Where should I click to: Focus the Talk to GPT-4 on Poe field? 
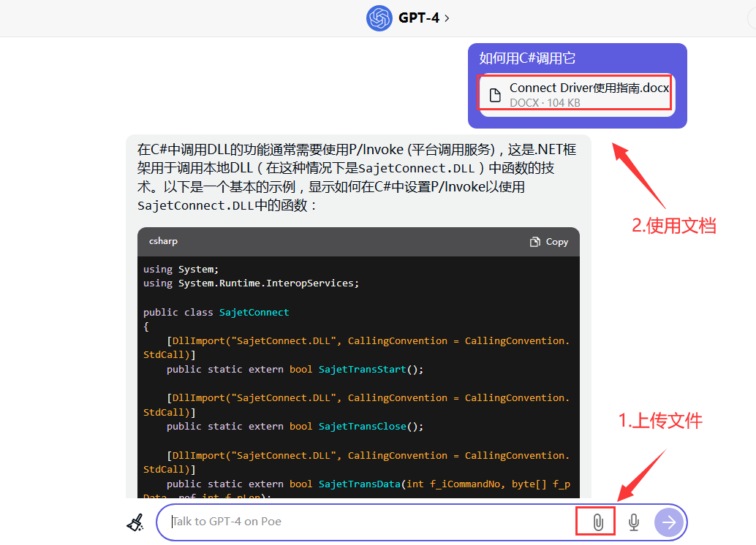[x=366, y=522]
